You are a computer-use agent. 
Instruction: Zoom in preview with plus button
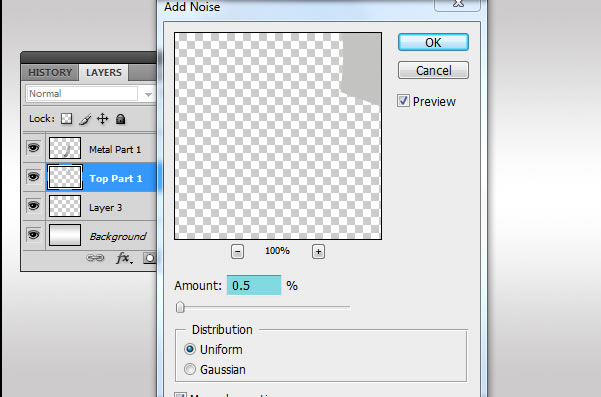click(x=318, y=252)
